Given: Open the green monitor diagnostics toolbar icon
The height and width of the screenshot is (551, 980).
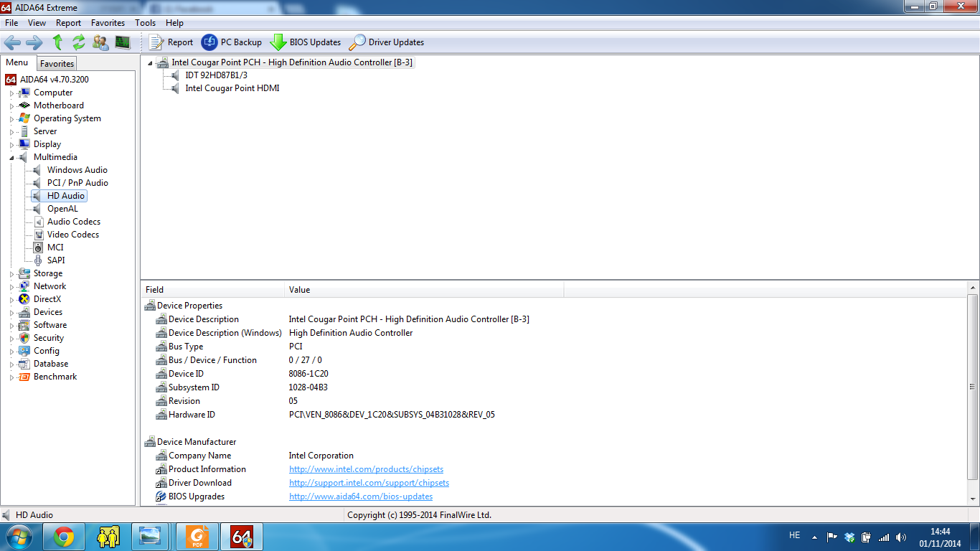Looking at the screenshot, I should coord(123,42).
